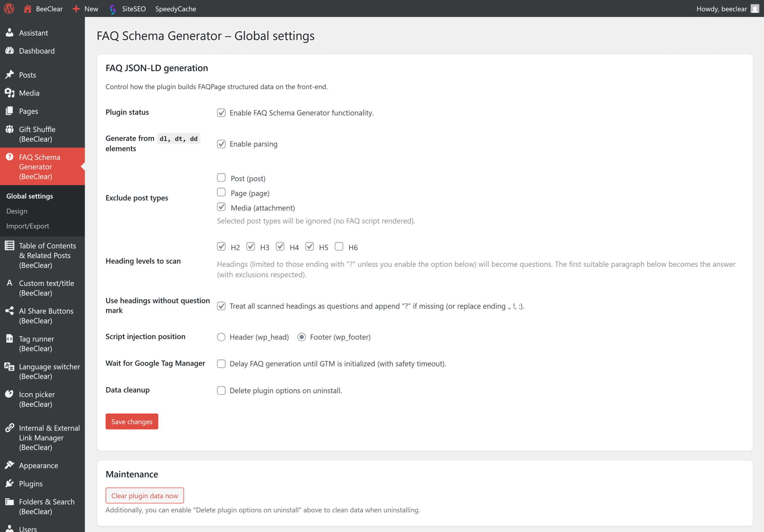Click the BeeClear home icon
Viewport: 764px width, 532px height.
tap(28, 9)
